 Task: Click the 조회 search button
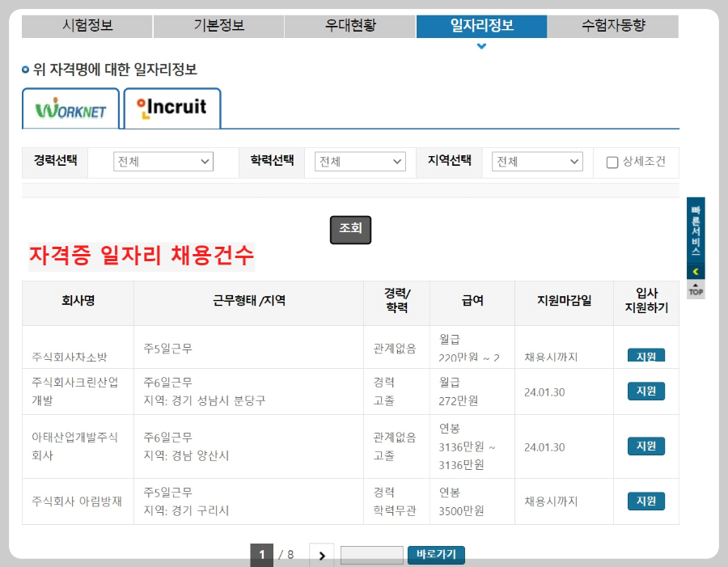pos(350,229)
